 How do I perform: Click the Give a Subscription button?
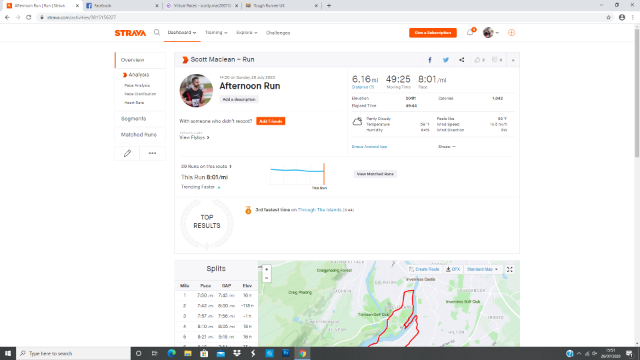pyautogui.click(x=433, y=33)
